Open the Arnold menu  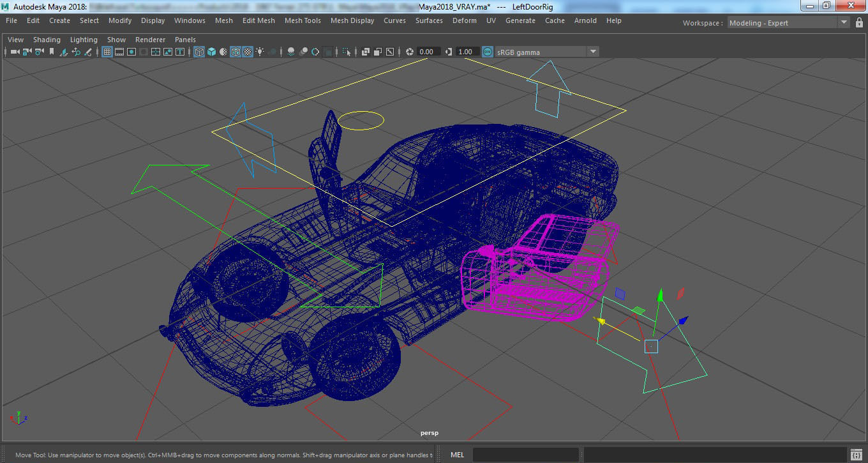[585, 20]
